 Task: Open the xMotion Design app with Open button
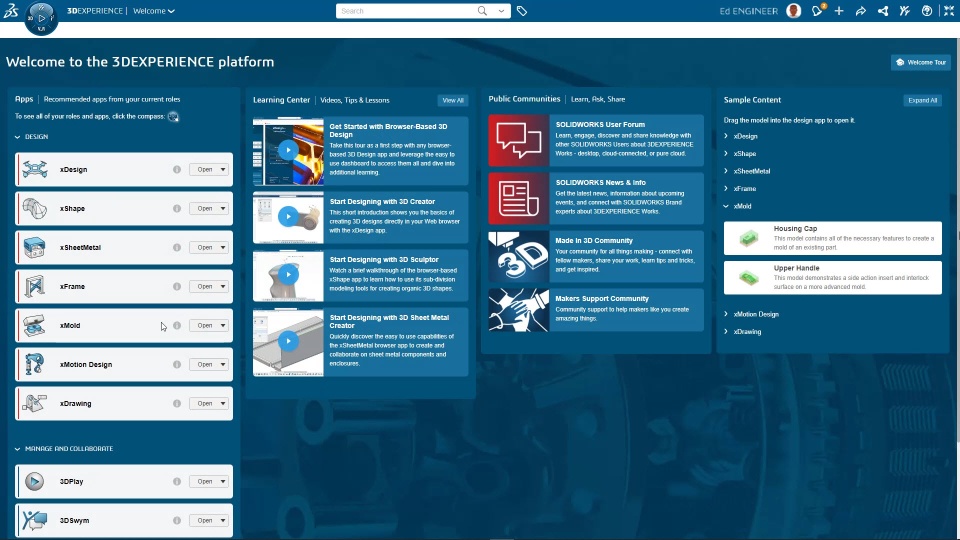point(204,364)
